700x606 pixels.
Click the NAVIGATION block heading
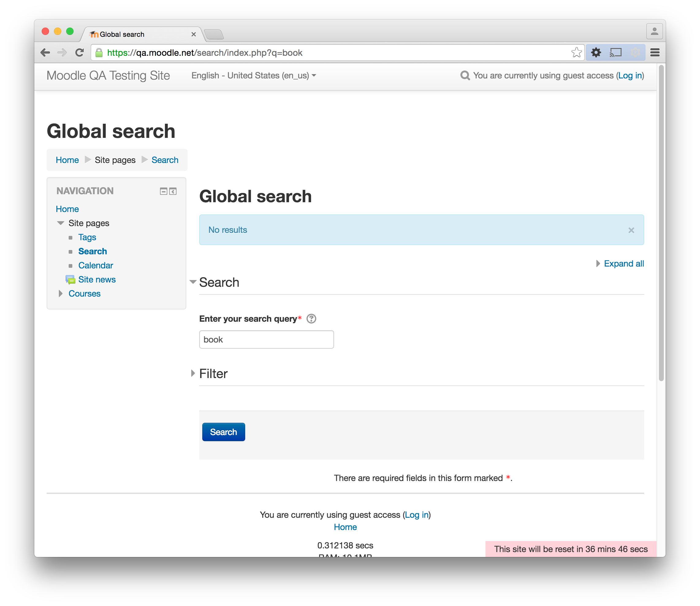tap(85, 191)
